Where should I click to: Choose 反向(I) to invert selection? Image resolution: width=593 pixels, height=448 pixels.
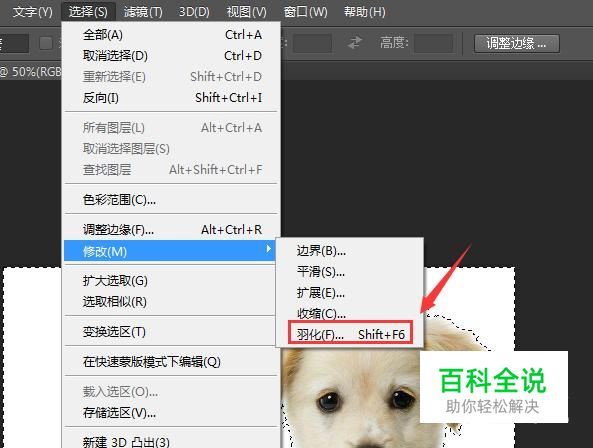(x=172, y=98)
